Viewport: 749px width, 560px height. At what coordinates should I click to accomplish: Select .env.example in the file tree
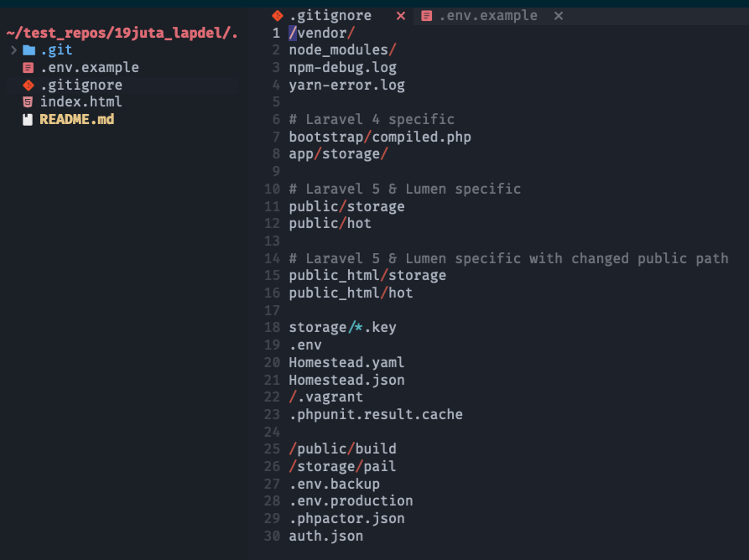tap(89, 68)
